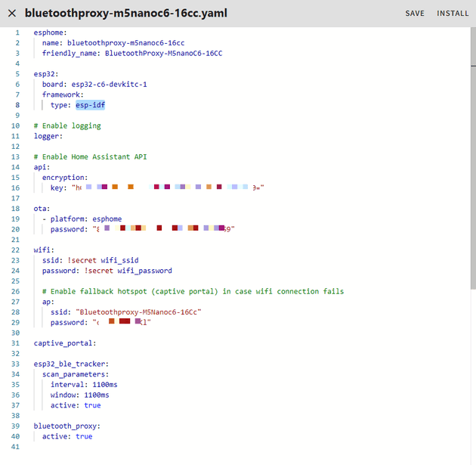This screenshot has height=465, width=476.
Task: Click the OTA password value on line 20
Action: pyautogui.click(x=164, y=229)
